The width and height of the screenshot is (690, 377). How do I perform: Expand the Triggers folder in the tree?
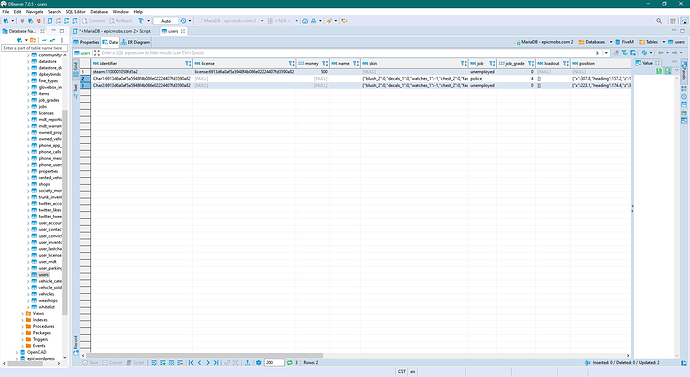23,339
